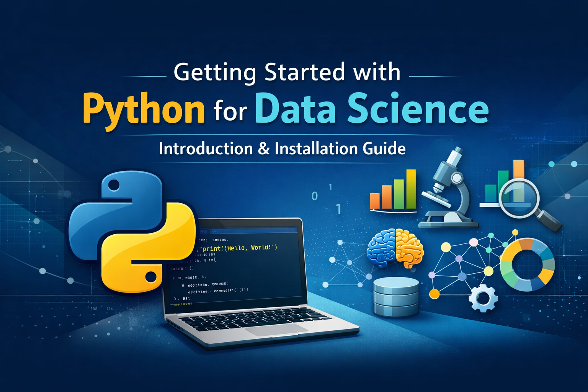Screen dimensions: 588x392
Task: Click the laptop keyboard illustration
Action: click(x=255, y=318)
